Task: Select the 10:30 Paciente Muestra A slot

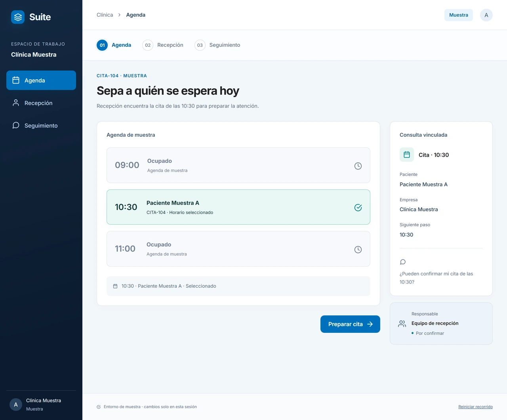Action: pyautogui.click(x=238, y=207)
